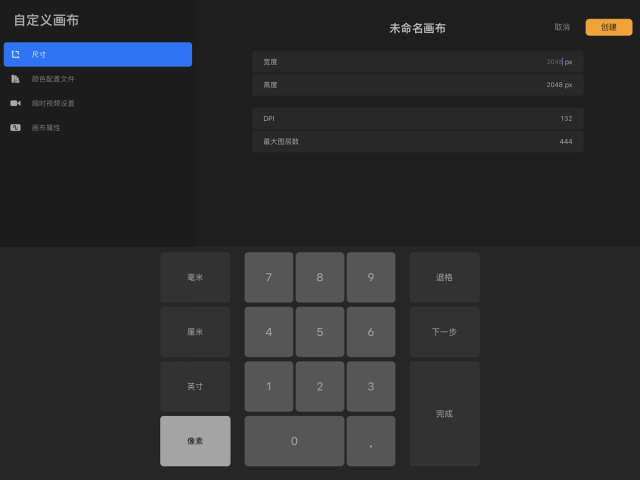Tap keypad number 4

coord(269,332)
